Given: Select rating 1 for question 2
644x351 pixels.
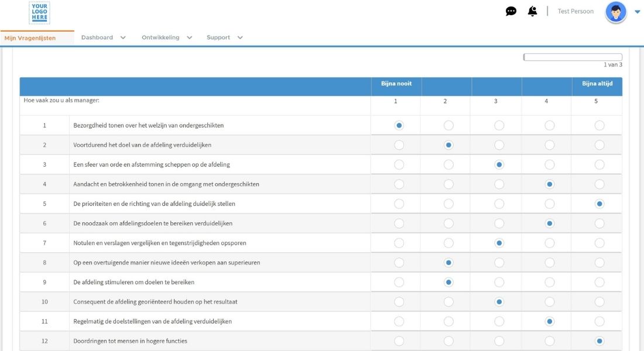Looking at the screenshot, I should point(399,145).
